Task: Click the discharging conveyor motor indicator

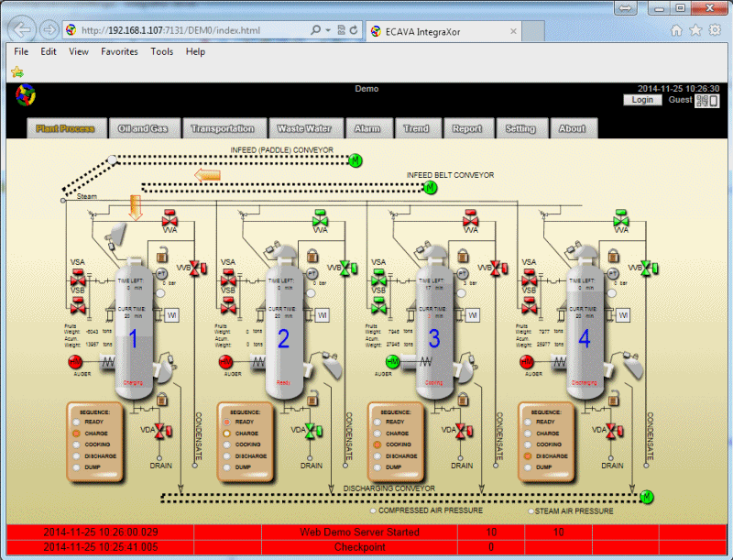Action: (648, 496)
